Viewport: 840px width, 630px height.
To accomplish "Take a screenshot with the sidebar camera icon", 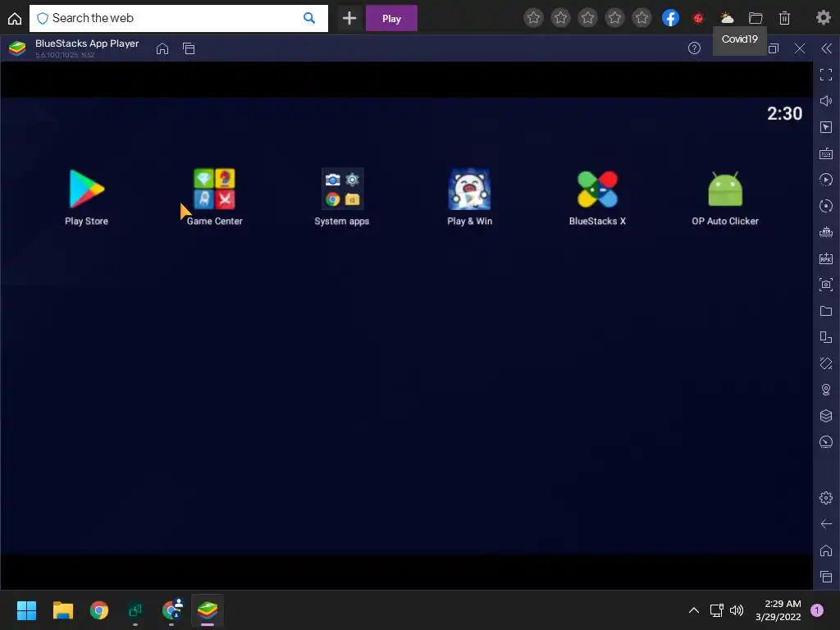I will click(x=825, y=285).
